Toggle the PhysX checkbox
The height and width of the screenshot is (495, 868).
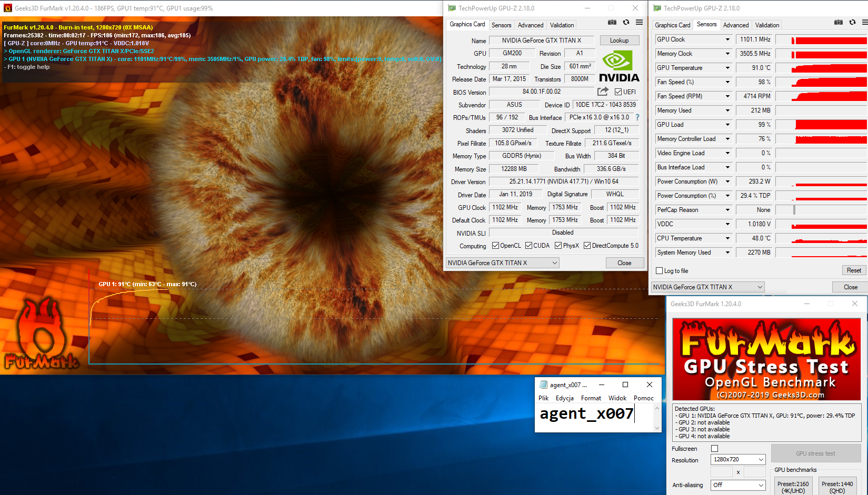pyautogui.click(x=558, y=246)
